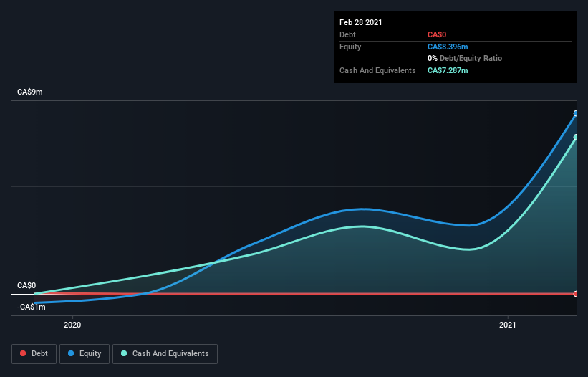The width and height of the screenshot is (588, 377).
Task: Click the -CA$1m y-axis label
Action: coord(31,307)
